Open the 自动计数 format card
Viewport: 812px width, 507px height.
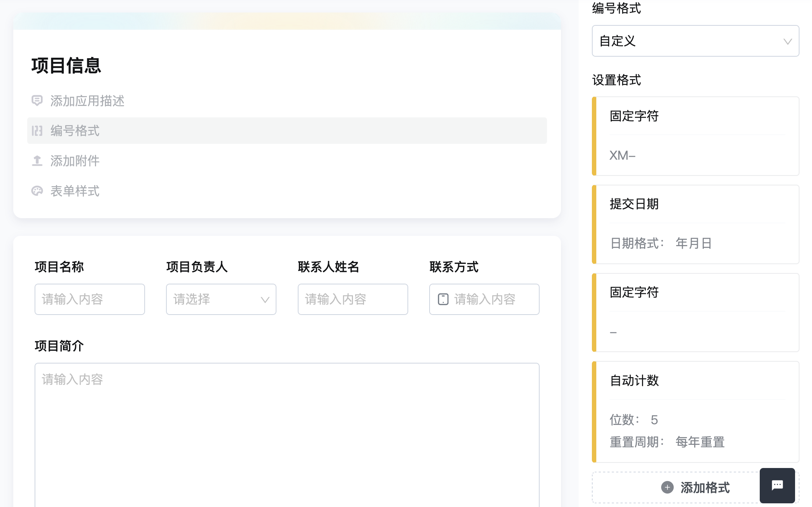click(x=695, y=412)
